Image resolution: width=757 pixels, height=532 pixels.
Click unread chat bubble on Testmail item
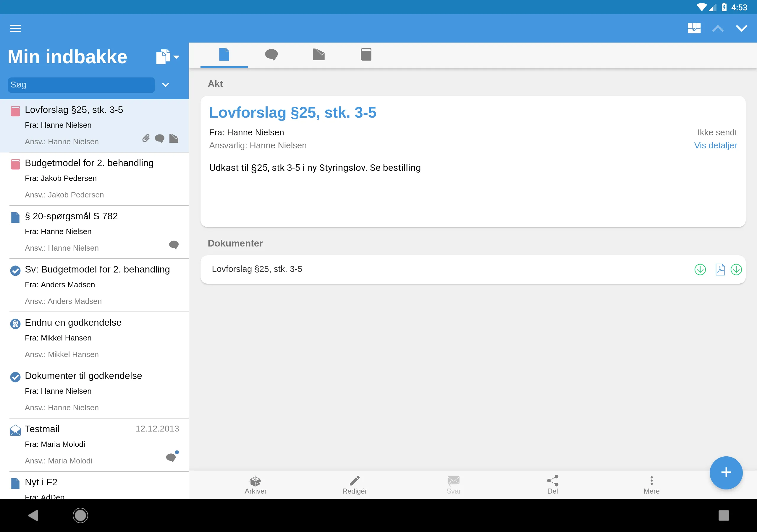tap(172, 457)
